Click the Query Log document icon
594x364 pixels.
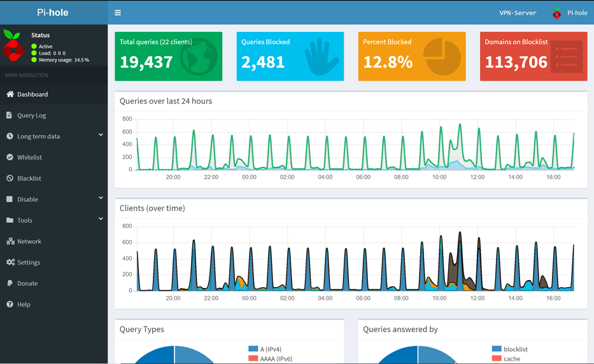coord(9,115)
